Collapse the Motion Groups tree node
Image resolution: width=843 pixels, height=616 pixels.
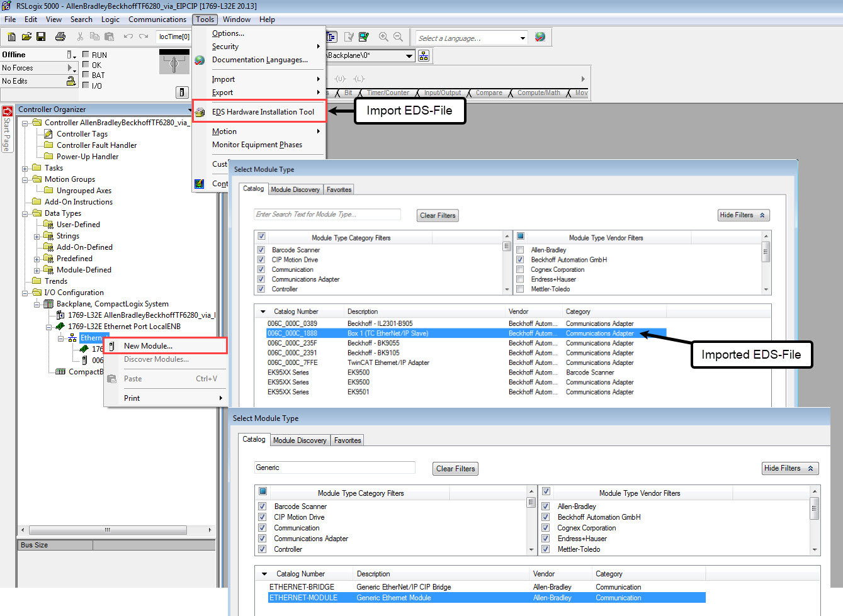(x=25, y=180)
